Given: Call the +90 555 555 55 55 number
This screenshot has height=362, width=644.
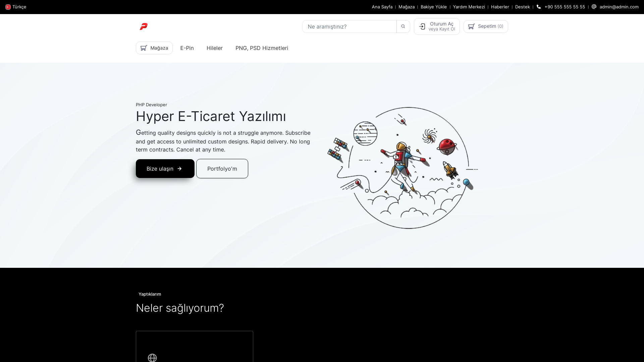Looking at the screenshot, I should coord(565,7).
